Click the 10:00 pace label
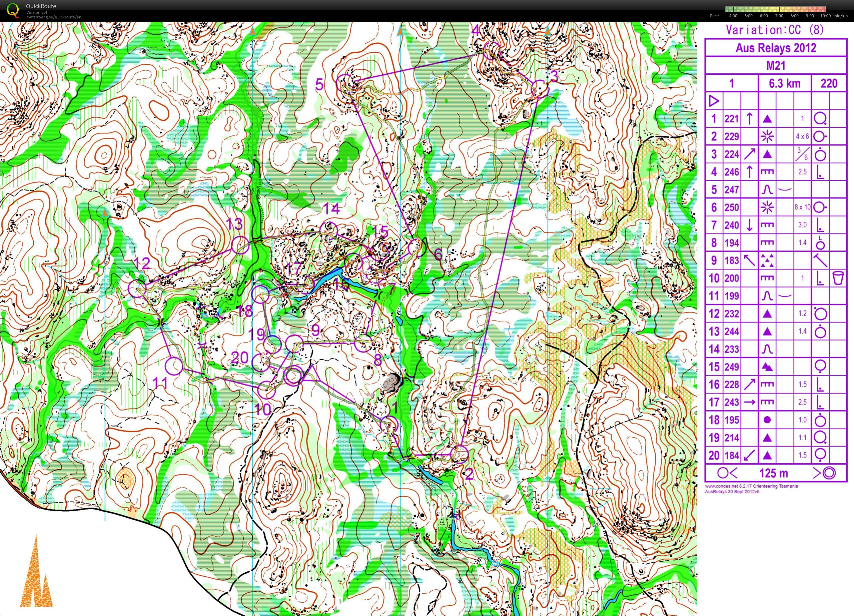Image resolution: width=854 pixels, height=616 pixels. (x=825, y=16)
